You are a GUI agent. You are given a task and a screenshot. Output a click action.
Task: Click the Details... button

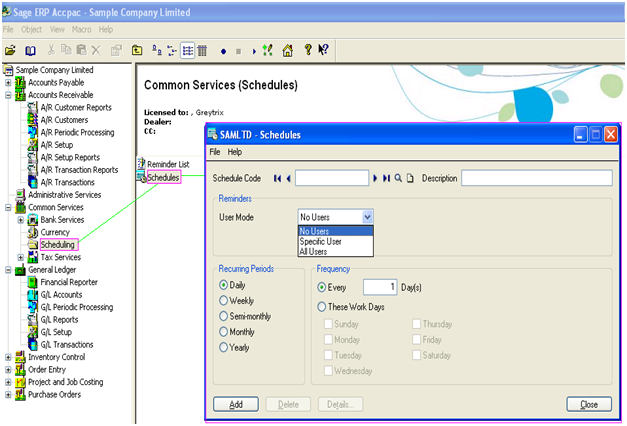(341, 404)
